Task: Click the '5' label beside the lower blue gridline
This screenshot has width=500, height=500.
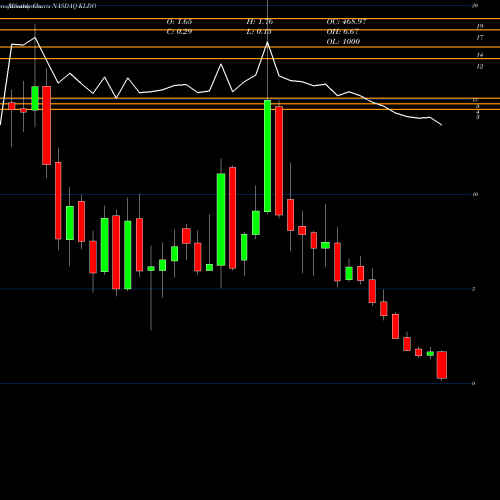Action: click(474, 289)
